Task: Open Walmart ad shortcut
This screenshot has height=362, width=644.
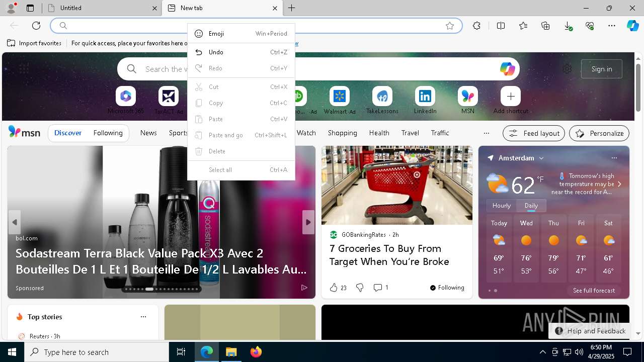Action: (340, 101)
